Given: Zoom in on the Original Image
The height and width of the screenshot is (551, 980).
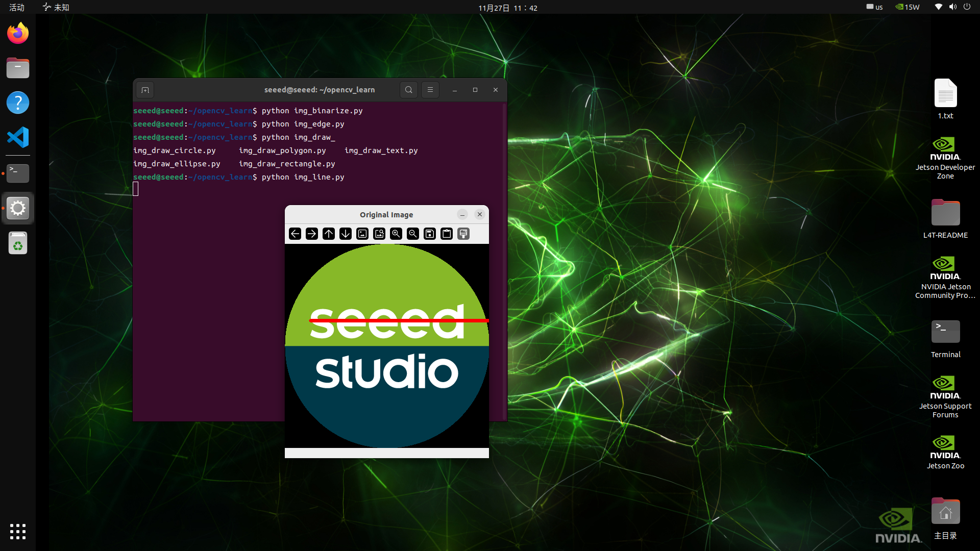Looking at the screenshot, I should coord(396,234).
